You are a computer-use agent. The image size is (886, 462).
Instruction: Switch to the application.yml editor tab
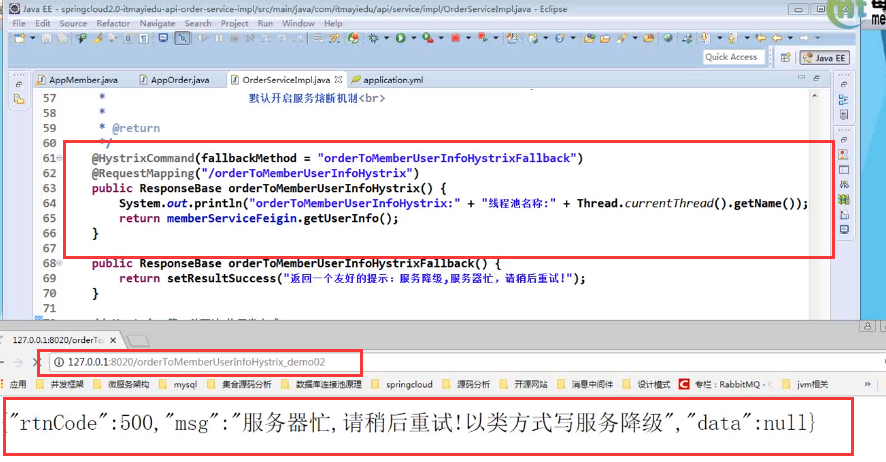pos(388,80)
